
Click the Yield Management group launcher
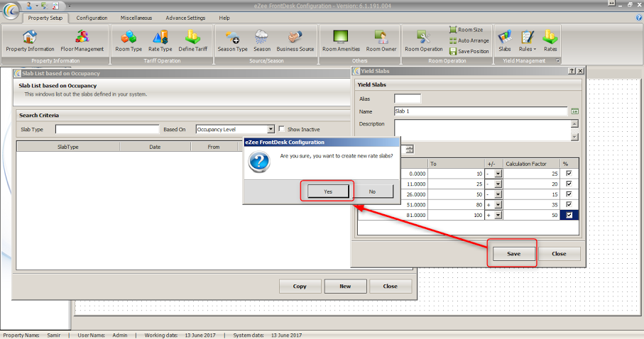[558, 61]
